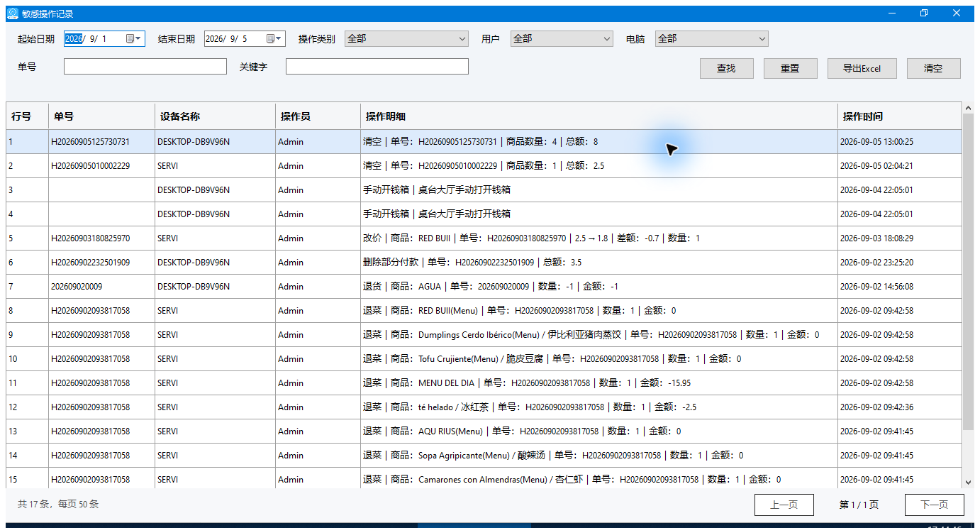Export records with 导出Excel button
The width and height of the screenshot is (980, 528).
point(862,68)
